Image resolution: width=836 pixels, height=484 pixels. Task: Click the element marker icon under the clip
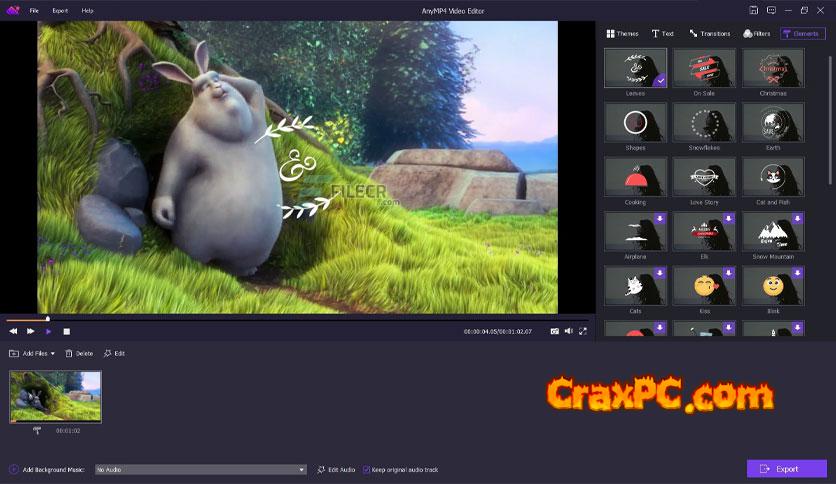coord(37,430)
